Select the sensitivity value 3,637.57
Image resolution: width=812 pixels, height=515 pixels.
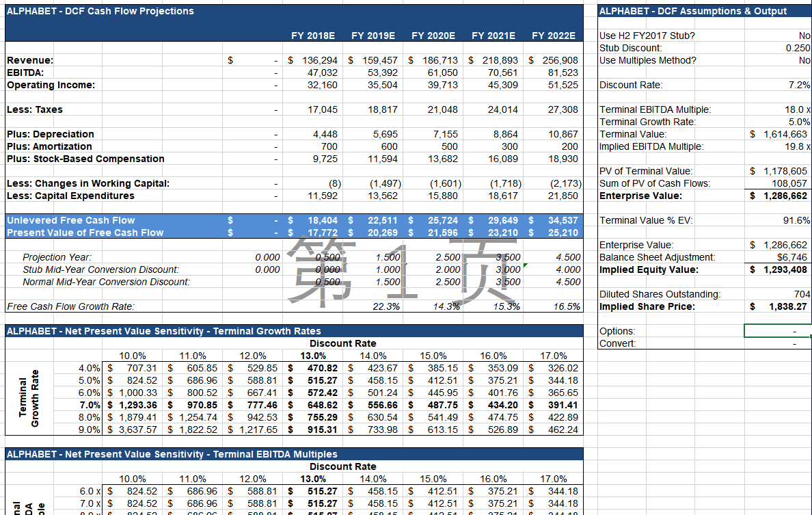click(x=137, y=430)
